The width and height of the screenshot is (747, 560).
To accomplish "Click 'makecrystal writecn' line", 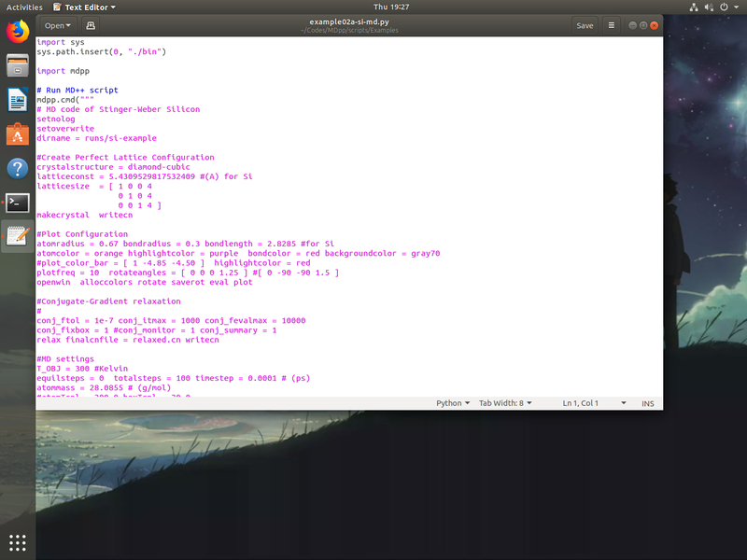I will tap(85, 215).
